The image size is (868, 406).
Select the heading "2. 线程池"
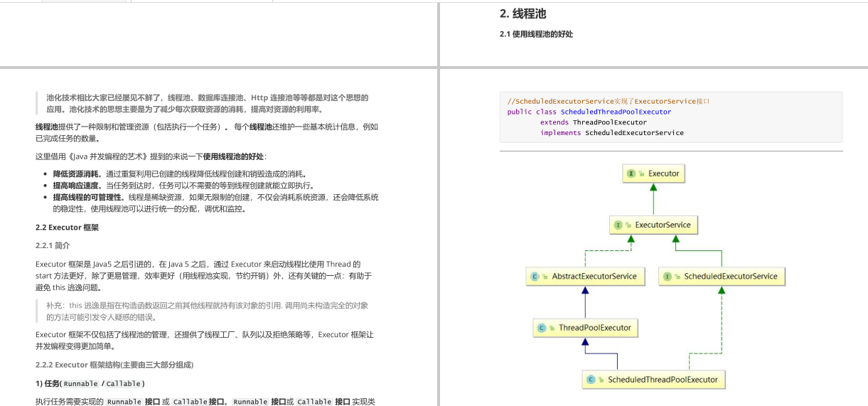(523, 14)
